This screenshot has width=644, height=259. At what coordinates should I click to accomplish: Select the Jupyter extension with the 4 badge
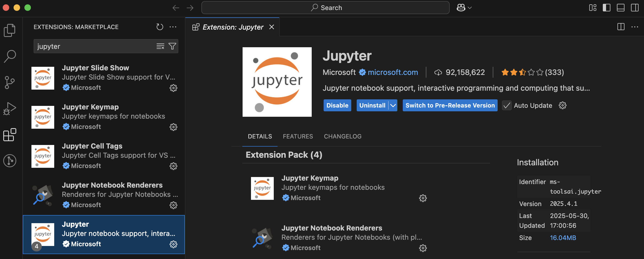[104, 235]
